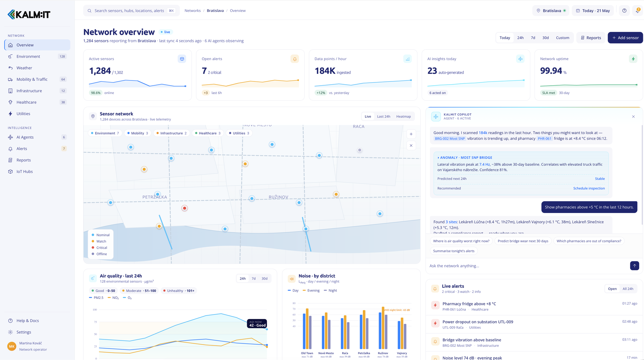
Task: Open AI Agents in the sidebar
Action: 25,137
